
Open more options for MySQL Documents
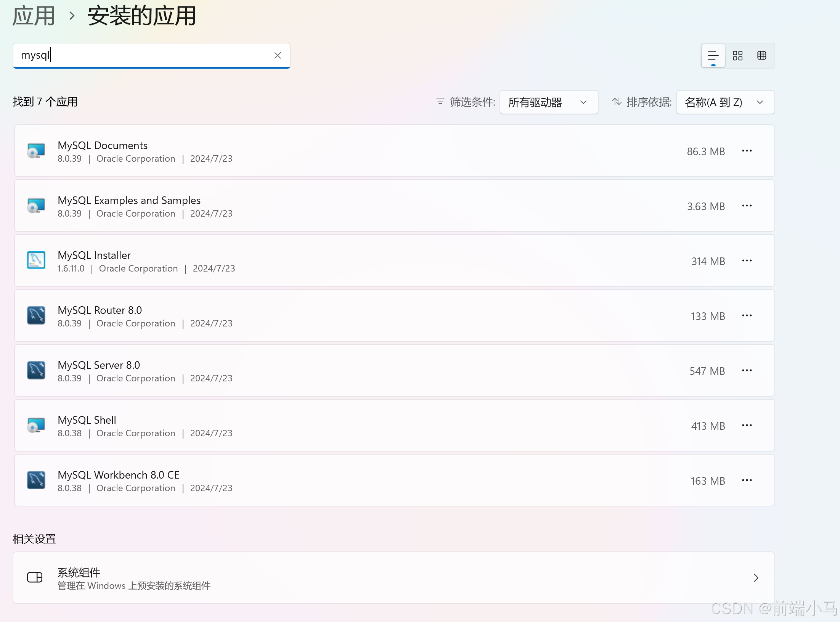pos(747,151)
